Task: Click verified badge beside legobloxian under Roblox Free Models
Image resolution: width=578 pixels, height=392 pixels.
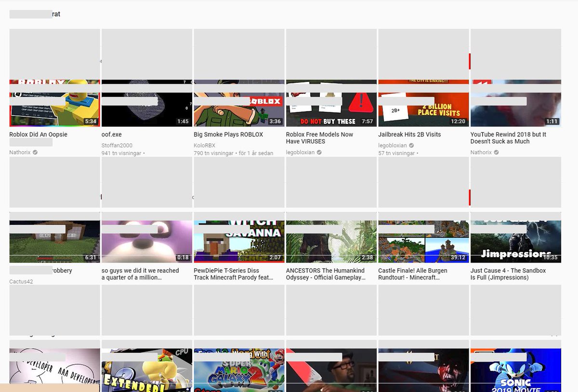Action: 319,152
